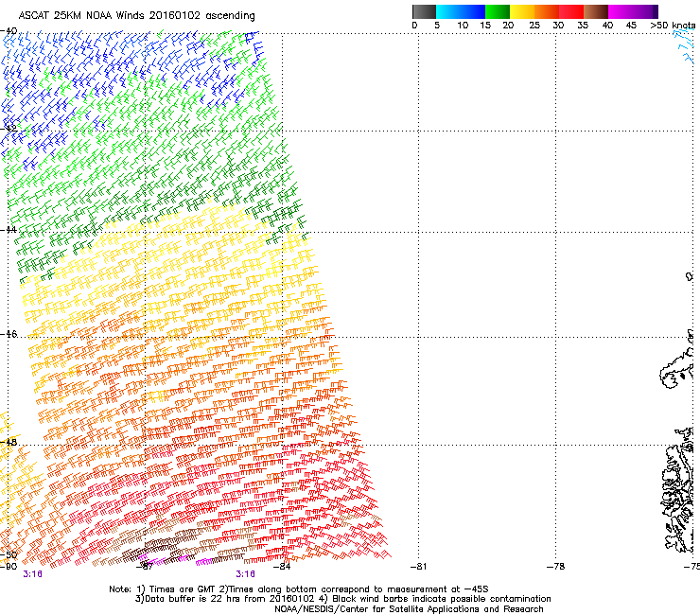Select the cyan 5-10 knots legend swatch
Image resolution: width=700 pixels, height=615 pixels.
pyautogui.click(x=448, y=11)
